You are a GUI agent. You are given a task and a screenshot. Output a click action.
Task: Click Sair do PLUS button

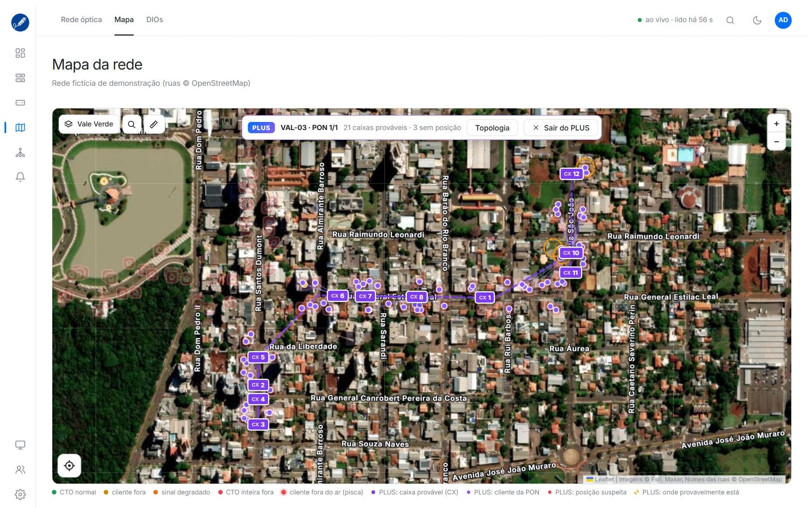[x=561, y=128]
